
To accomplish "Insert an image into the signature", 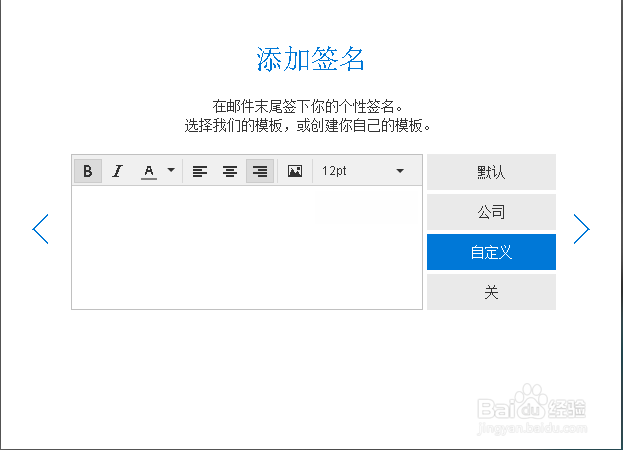I will tap(295, 171).
